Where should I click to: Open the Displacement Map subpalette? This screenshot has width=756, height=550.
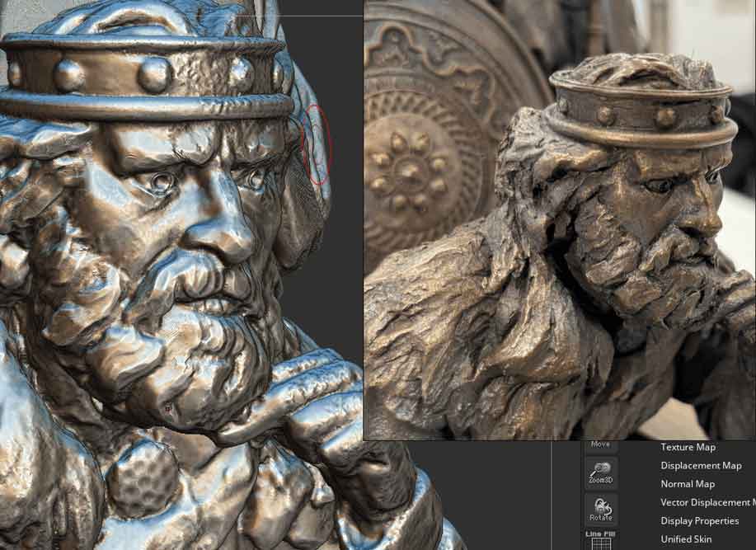point(701,466)
